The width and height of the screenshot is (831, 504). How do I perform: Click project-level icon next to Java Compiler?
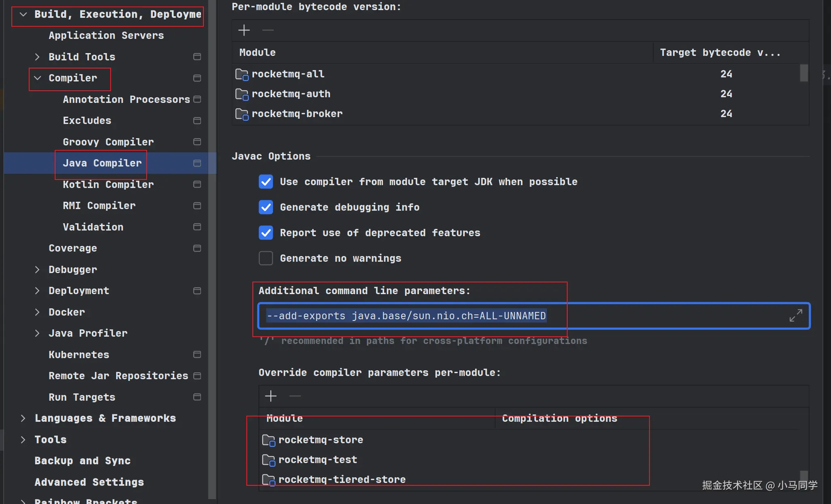coord(197,163)
